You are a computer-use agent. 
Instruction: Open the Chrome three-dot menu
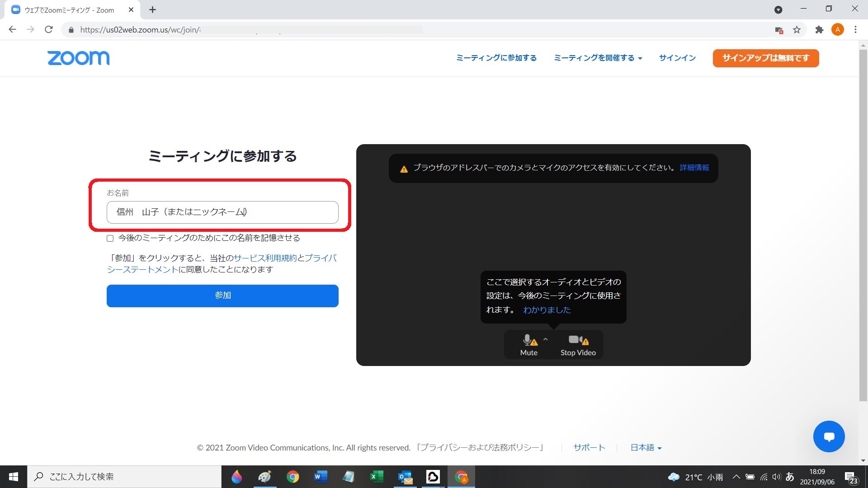[855, 30]
